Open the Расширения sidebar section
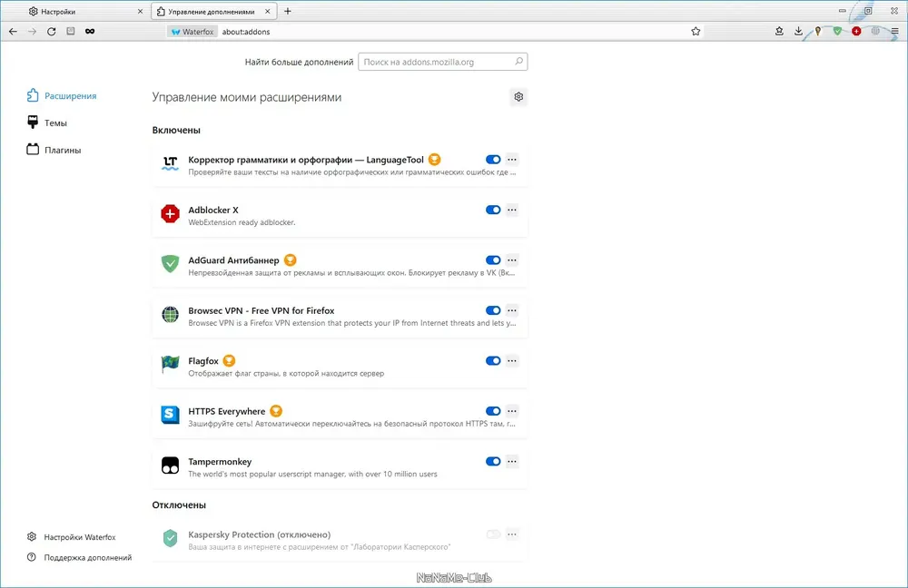This screenshot has width=908, height=588. click(62, 96)
